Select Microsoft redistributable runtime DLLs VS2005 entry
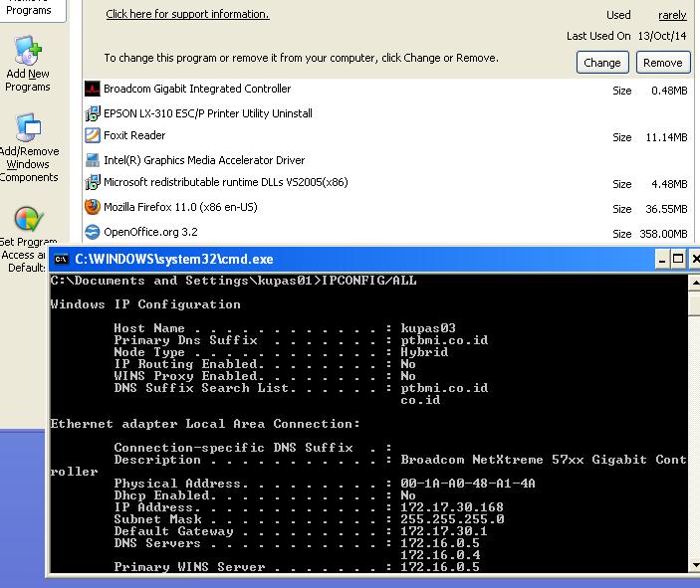Image resolution: width=700 pixels, height=588 pixels. 225,183
